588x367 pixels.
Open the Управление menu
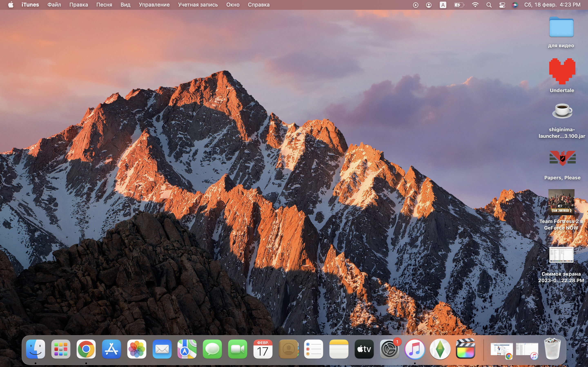point(154,5)
